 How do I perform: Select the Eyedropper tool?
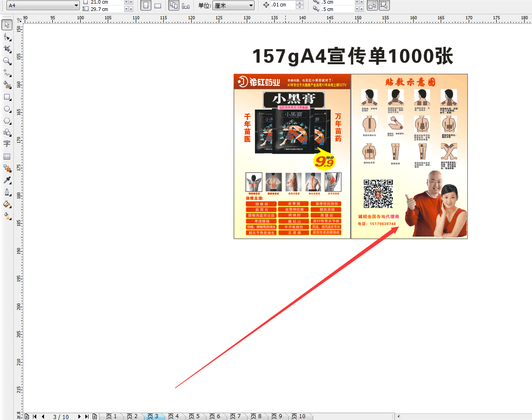point(7,180)
